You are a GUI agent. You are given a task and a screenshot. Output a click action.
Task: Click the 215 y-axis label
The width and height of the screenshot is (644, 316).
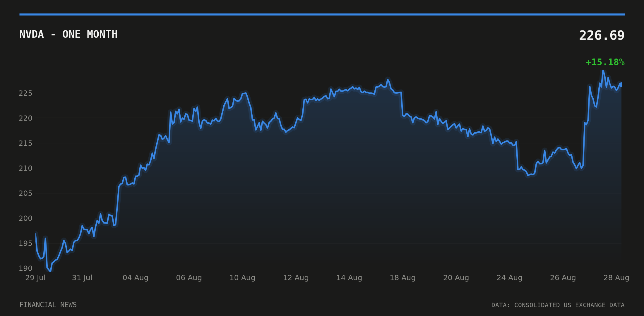point(25,143)
